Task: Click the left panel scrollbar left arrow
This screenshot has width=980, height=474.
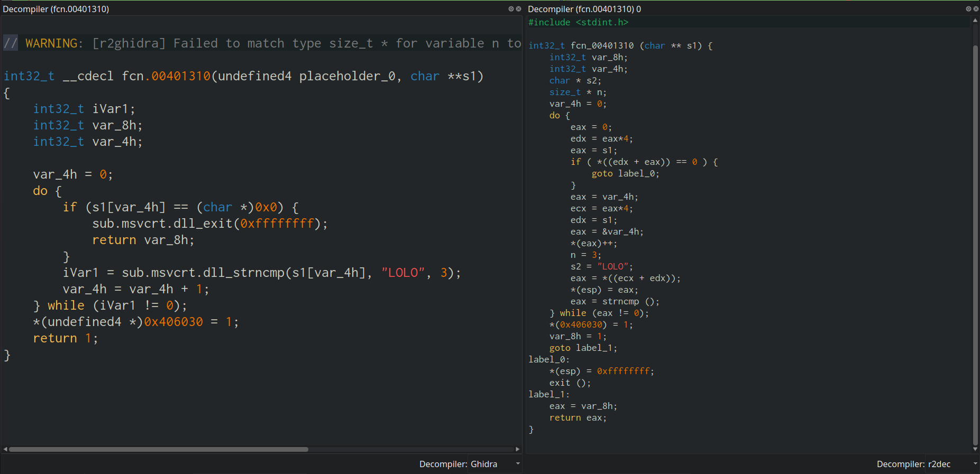Action: pos(5,449)
